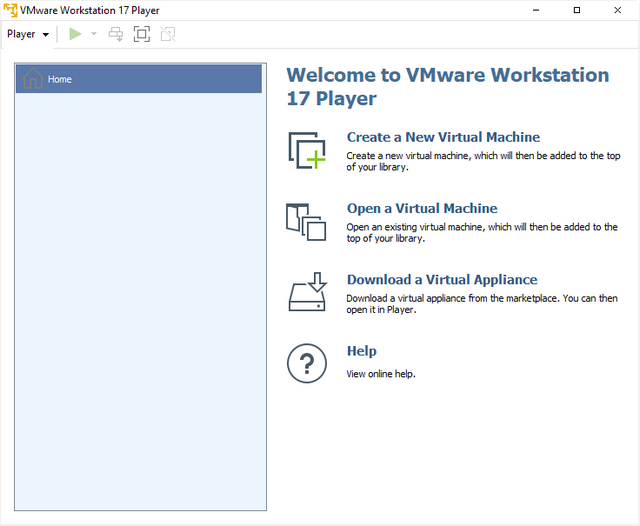Viewport: 640px width, 526px height.
Task: Minimize the VMware Player window
Action: tap(531, 10)
